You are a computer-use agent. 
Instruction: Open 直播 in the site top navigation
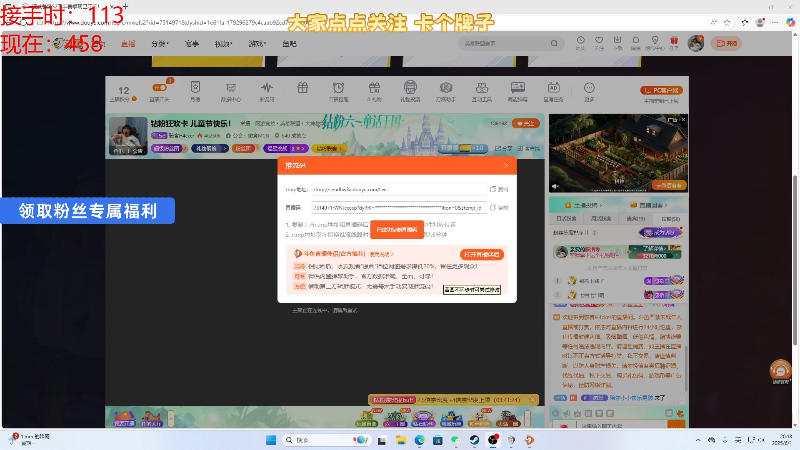click(x=128, y=44)
